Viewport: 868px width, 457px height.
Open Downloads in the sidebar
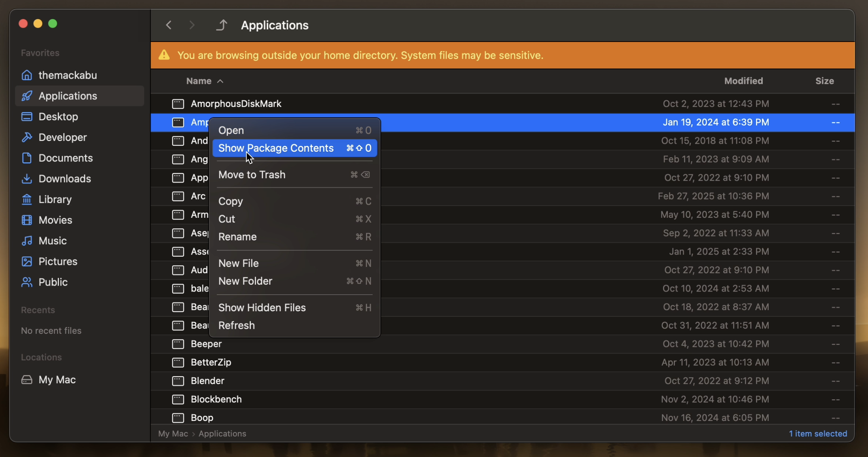(x=64, y=179)
